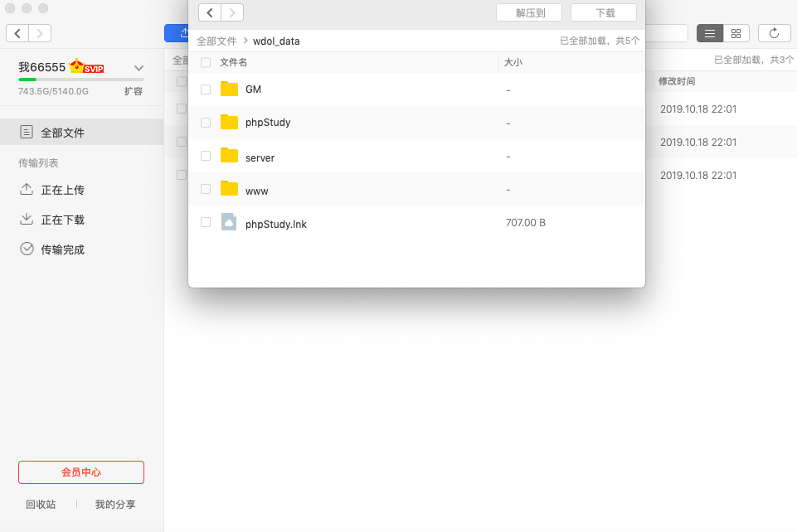Open the 正在下载 transfer list

point(63,220)
